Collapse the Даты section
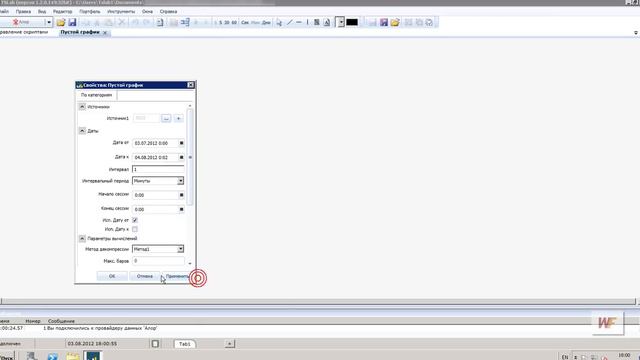The width and height of the screenshot is (640, 360). tap(82, 131)
